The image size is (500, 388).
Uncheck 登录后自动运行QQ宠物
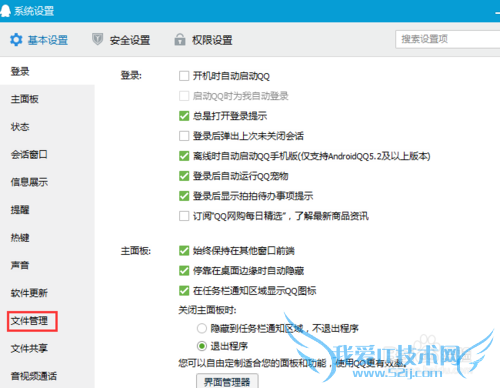[184, 176]
